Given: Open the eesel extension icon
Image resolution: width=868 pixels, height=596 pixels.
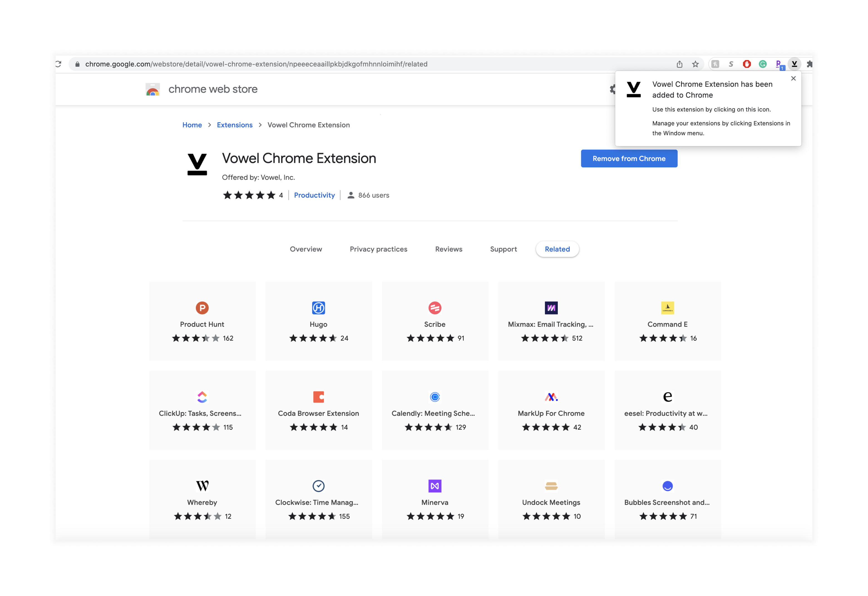Looking at the screenshot, I should 667,397.
